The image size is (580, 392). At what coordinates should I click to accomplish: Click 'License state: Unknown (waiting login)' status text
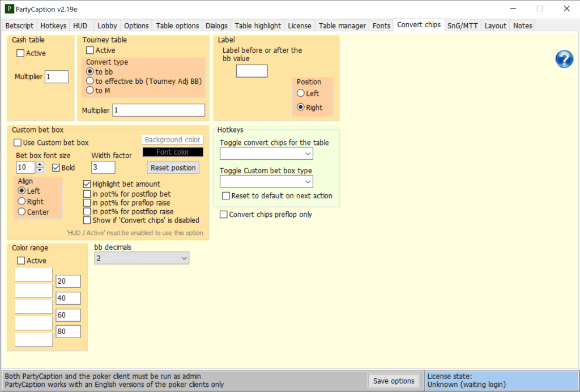pos(467,381)
